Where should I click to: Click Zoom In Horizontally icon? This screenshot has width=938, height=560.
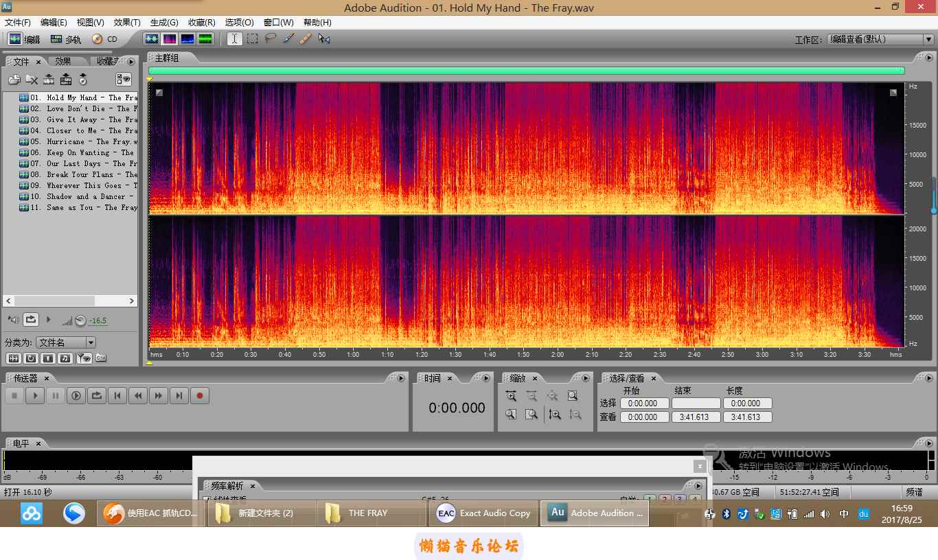[x=511, y=395]
